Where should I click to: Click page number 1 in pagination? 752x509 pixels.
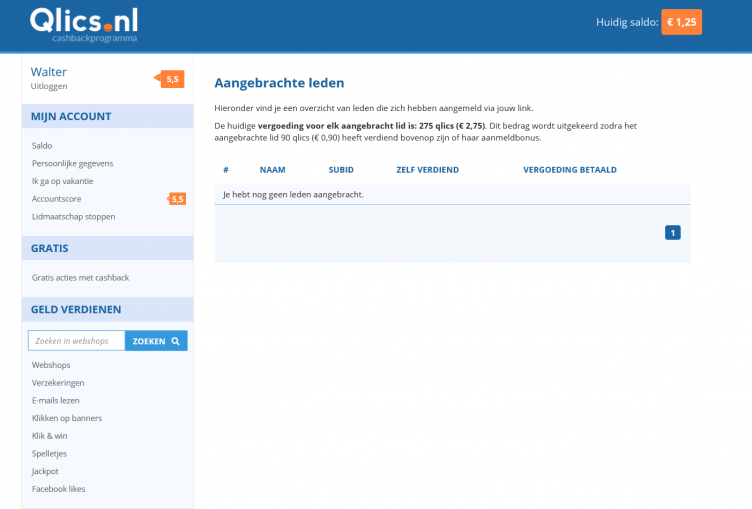673,233
